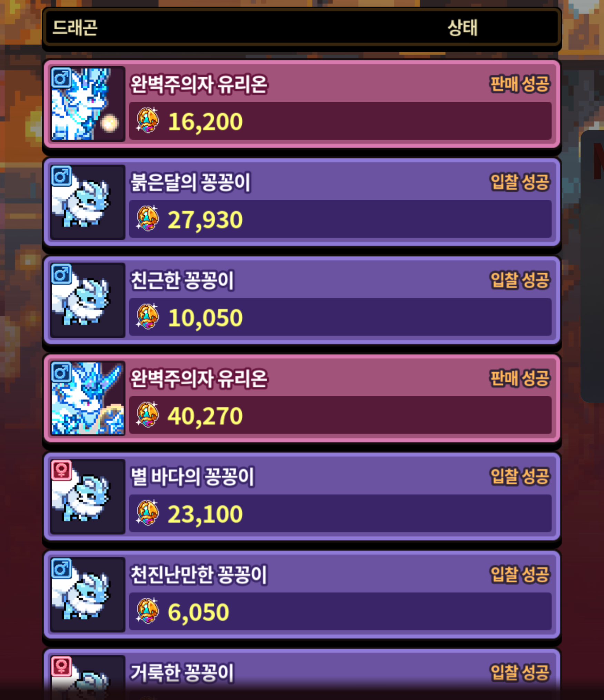Click the coin icon beside 16,200
The height and width of the screenshot is (700, 604).
(148, 120)
